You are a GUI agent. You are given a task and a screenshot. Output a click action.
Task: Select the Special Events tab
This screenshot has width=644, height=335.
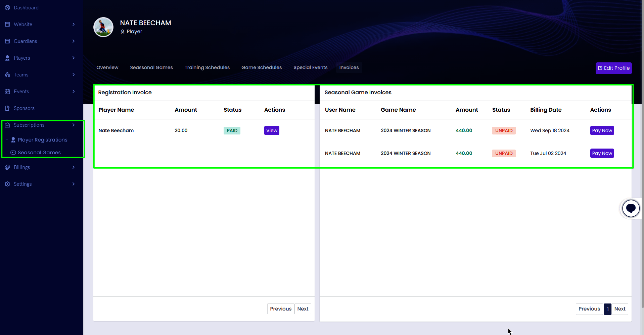311,67
